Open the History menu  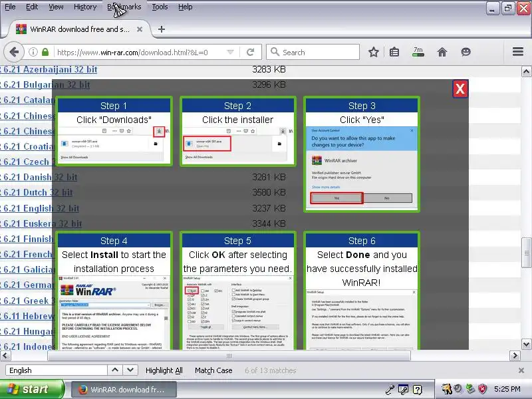coord(85,7)
